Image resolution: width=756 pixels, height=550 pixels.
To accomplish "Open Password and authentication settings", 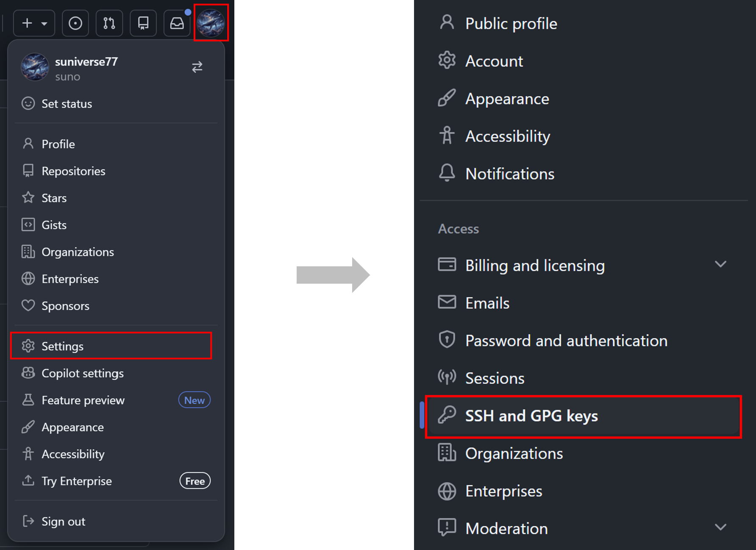I will pyautogui.click(x=584, y=340).
